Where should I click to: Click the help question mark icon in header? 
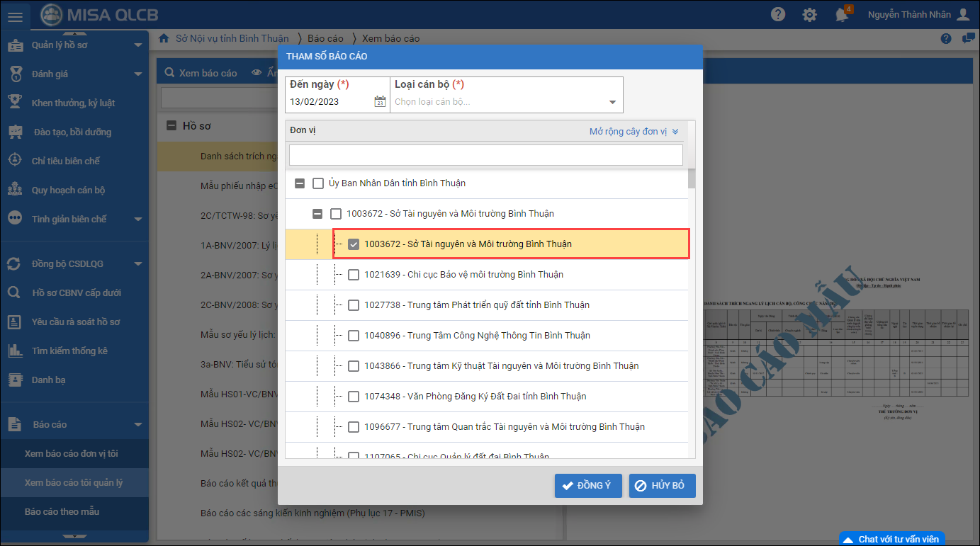pos(779,15)
